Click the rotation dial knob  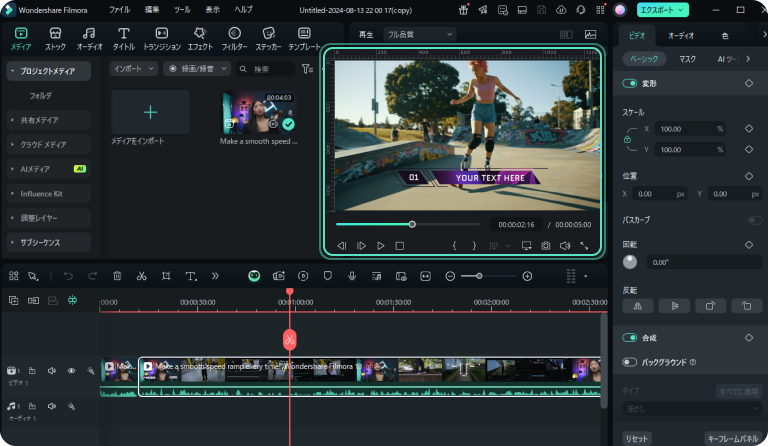[x=630, y=262]
